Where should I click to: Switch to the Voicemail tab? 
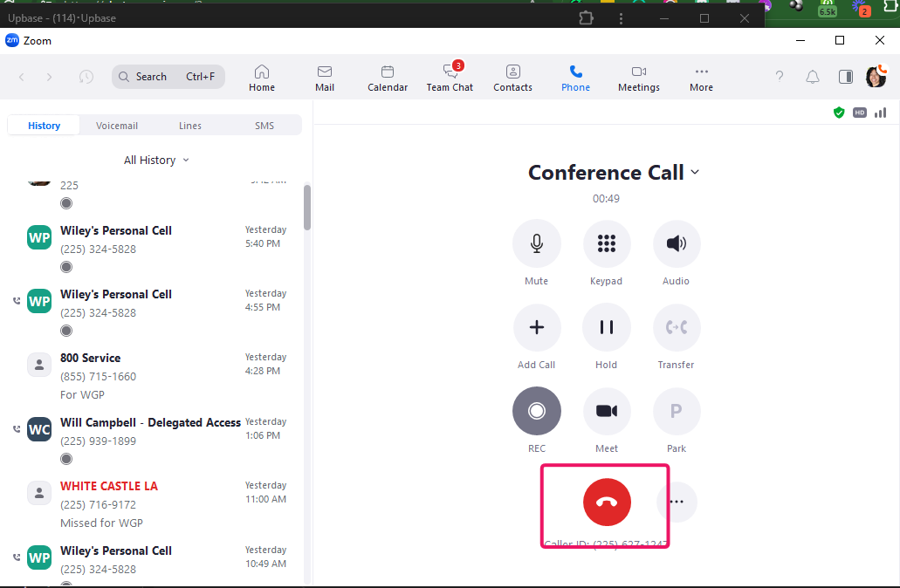click(116, 125)
